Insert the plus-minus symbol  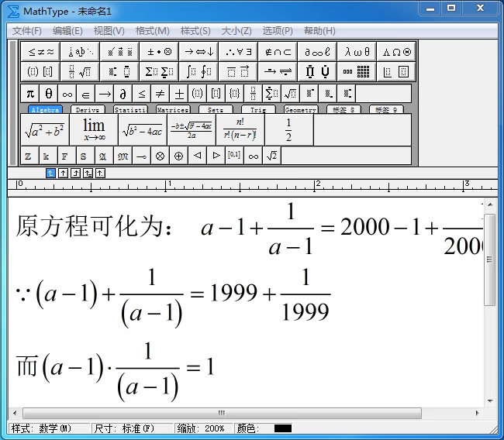pos(179,94)
